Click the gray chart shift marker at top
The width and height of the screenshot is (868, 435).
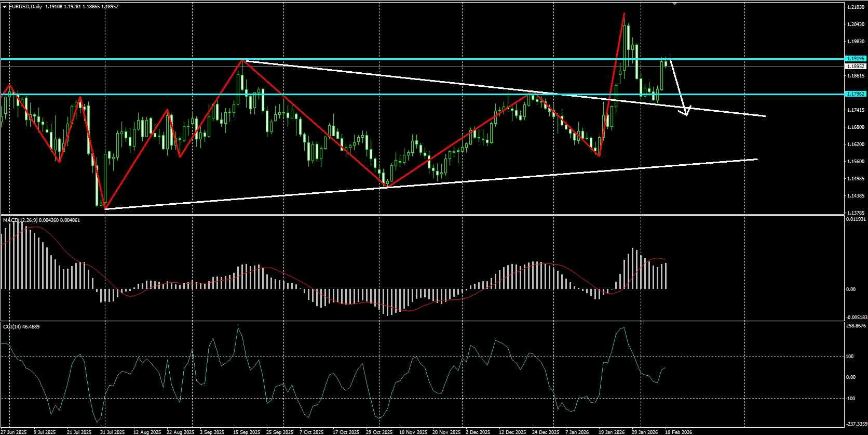(x=674, y=3)
